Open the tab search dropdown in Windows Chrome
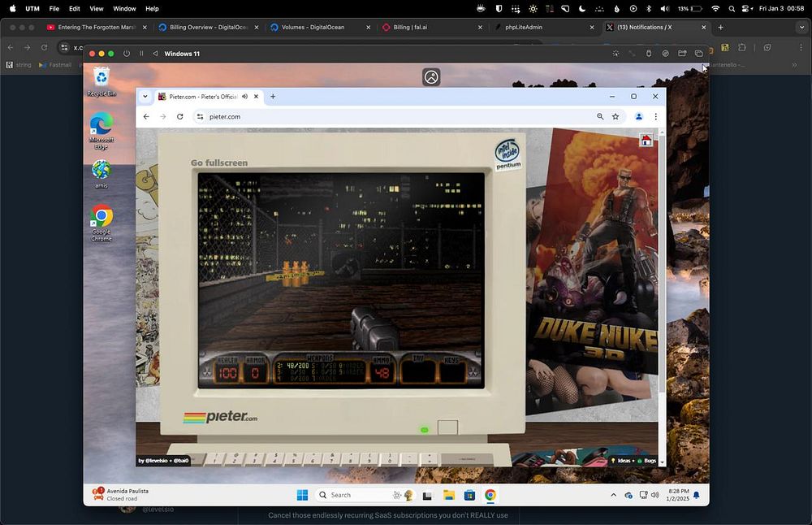Image resolution: width=812 pixels, height=525 pixels. (x=145, y=97)
